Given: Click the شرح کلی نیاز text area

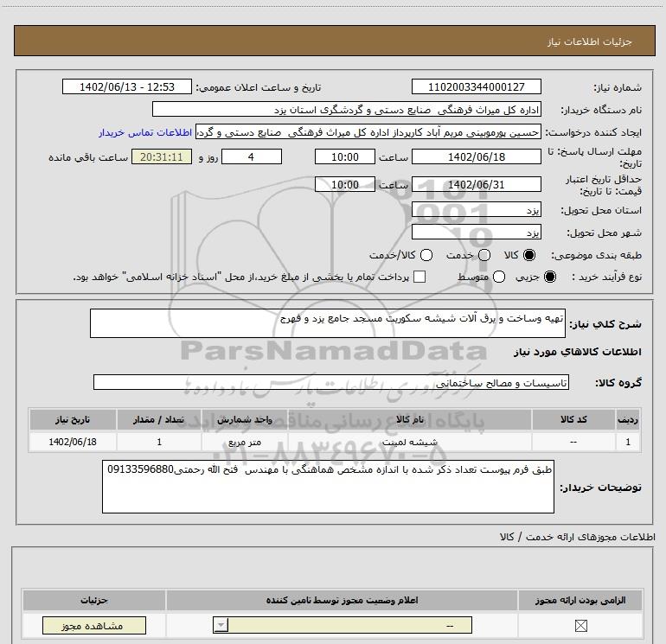Looking at the screenshot, I should click(328, 323).
